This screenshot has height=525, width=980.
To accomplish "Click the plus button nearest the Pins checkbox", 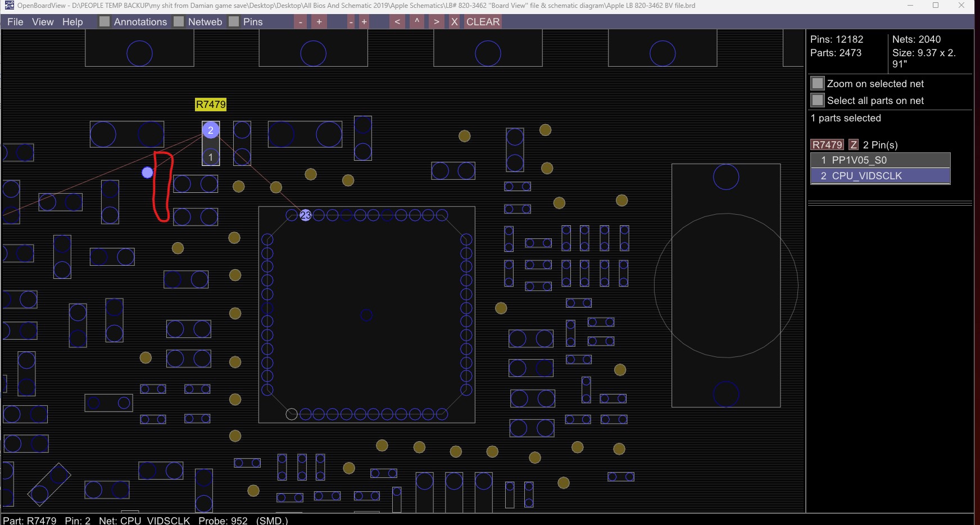I will tap(319, 22).
